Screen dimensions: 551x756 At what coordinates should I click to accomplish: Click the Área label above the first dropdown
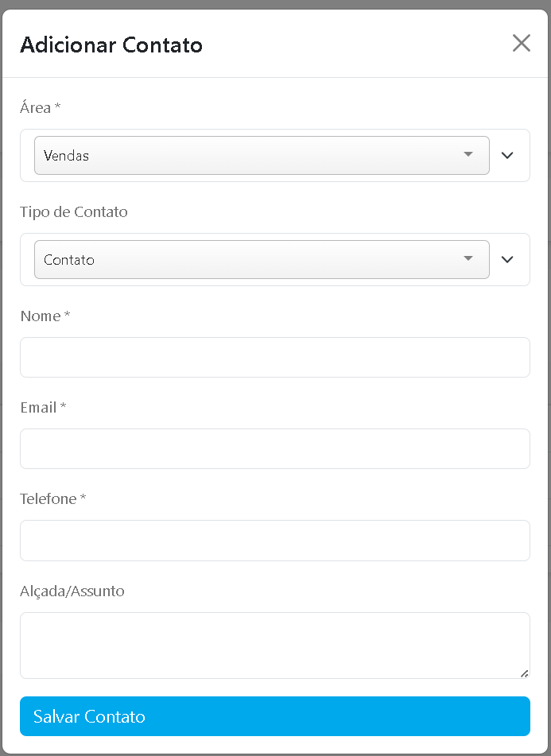pos(34,107)
